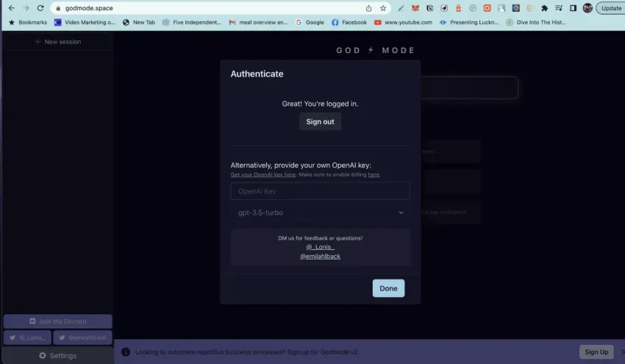Open the Notion web clipper extension
This screenshot has width=625, height=364.
click(429, 8)
